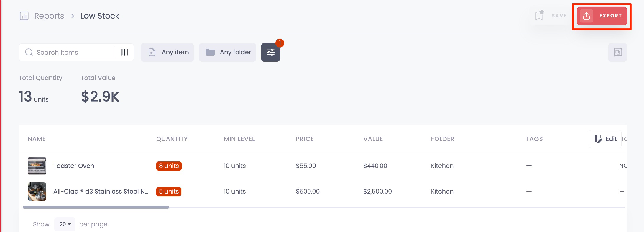The height and width of the screenshot is (232, 644).
Task: Sort by Min Level column header
Action: (239, 139)
